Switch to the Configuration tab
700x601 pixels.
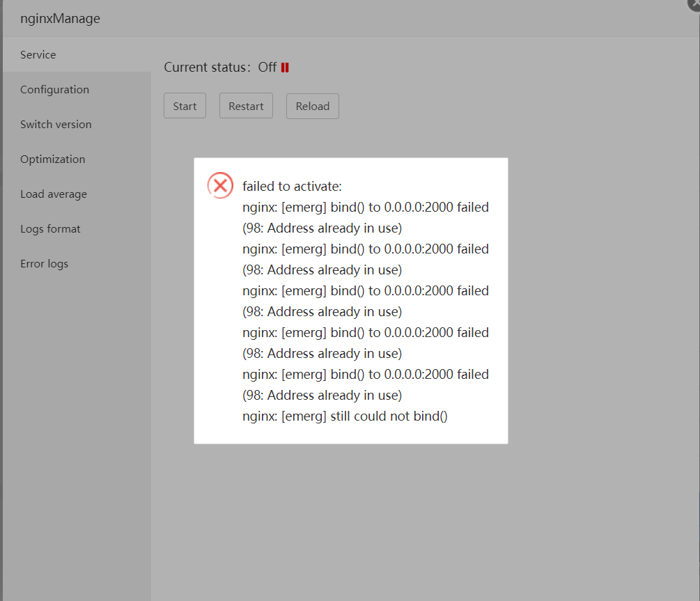click(x=54, y=89)
